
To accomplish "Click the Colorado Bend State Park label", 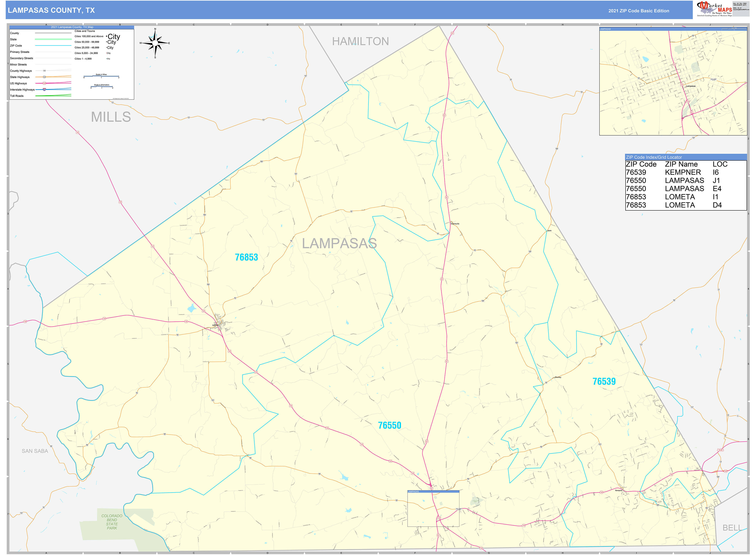I will 112,522.
